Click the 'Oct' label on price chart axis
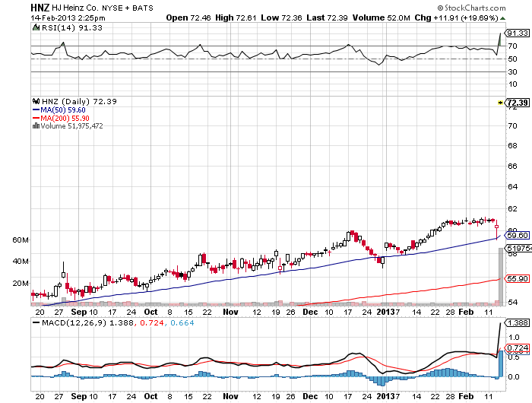 (150, 312)
